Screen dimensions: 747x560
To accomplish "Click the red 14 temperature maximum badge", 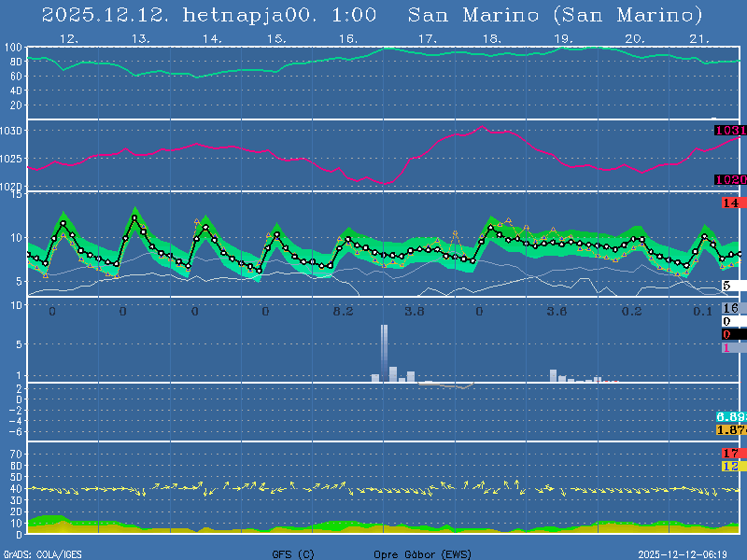I will click(730, 203).
